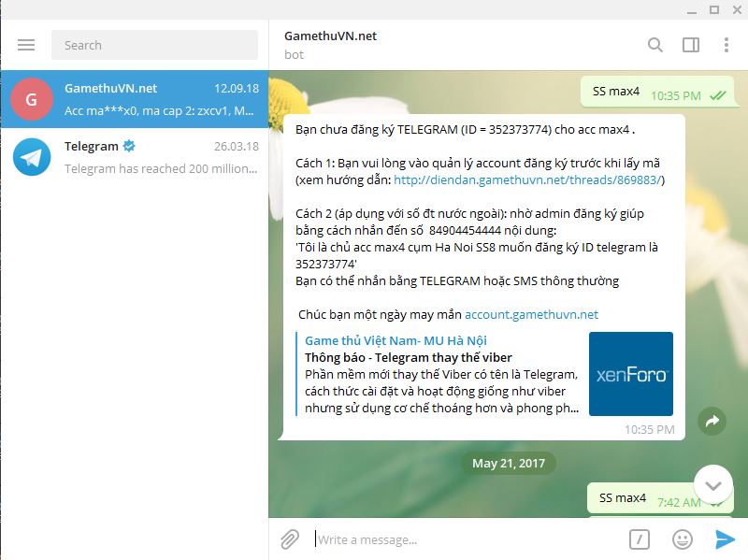This screenshot has height=560, width=748.
Task: Open the three-dot chat options menu
Action: tap(726, 45)
